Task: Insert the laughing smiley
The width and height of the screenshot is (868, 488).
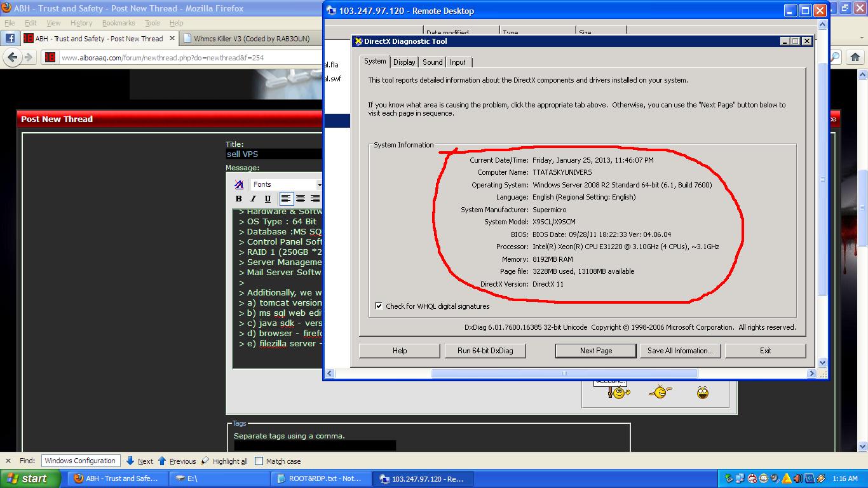Action: (702, 392)
